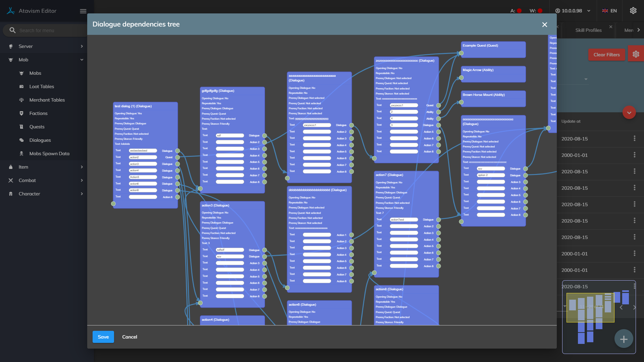Click three-dot menu for first 2020-08-15 row
The image size is (644, 362).
pyautogui.click(x=634, y=138)
